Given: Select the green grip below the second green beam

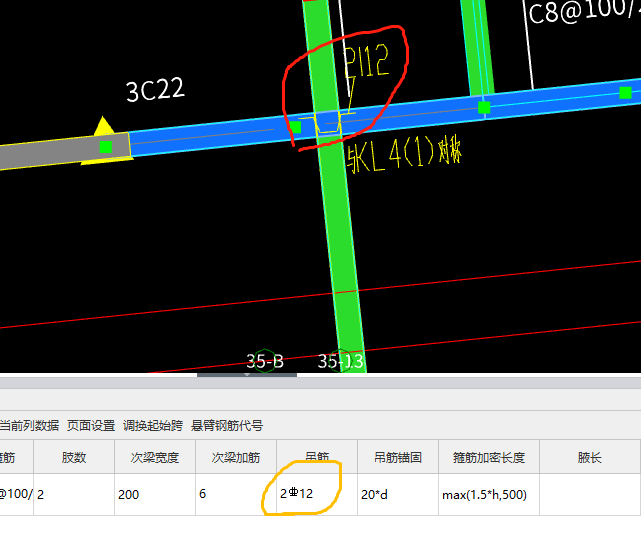Looking at the screenshot, I should (x=484, y=108).
